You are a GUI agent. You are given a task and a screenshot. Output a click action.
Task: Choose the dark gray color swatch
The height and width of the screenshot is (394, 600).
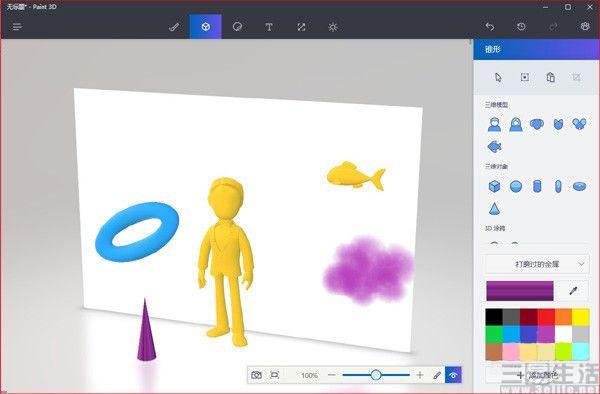(511, 317)
